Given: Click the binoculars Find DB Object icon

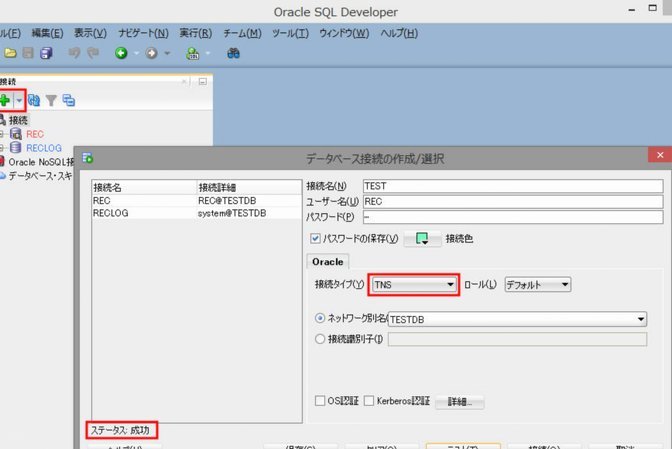Looking at the screenshot, I should click(x=234, y=53).
